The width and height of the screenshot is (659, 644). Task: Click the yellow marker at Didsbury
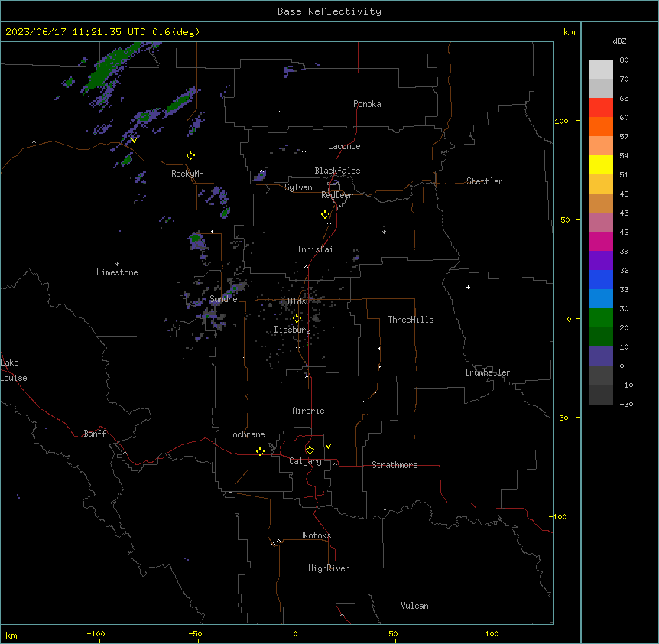[297, 319]
